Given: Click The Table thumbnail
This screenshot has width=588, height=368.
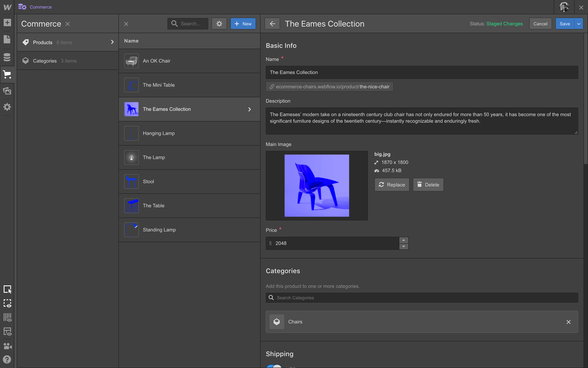Looking at the screenshot, I should [131, 206].
